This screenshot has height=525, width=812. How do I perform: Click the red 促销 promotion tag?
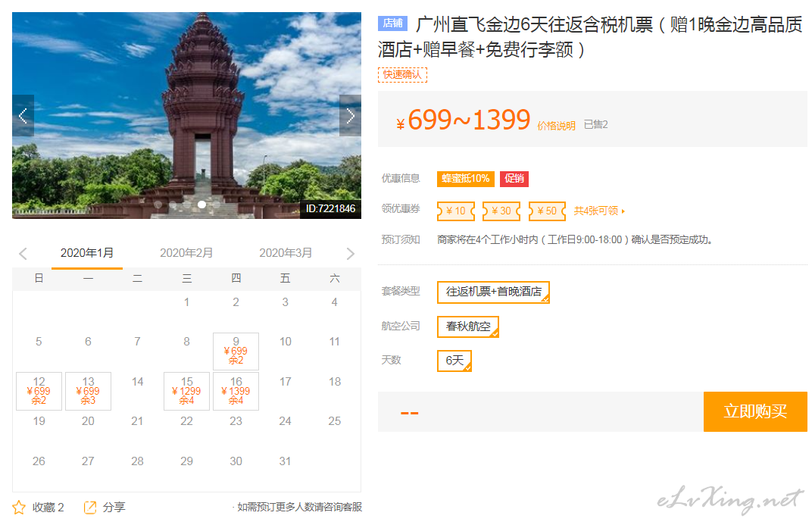click(x=514, y=179)
